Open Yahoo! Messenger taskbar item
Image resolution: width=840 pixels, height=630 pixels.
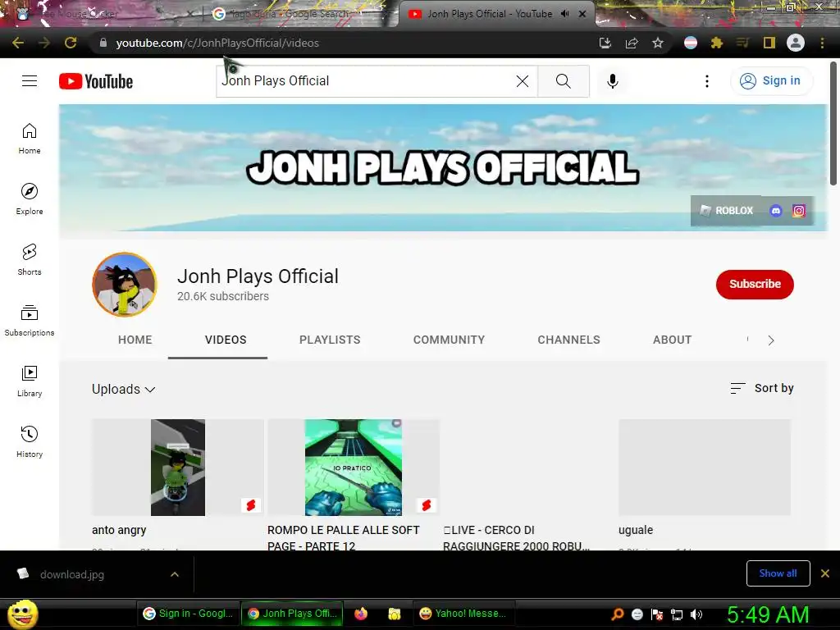click(x=463, y=614)
